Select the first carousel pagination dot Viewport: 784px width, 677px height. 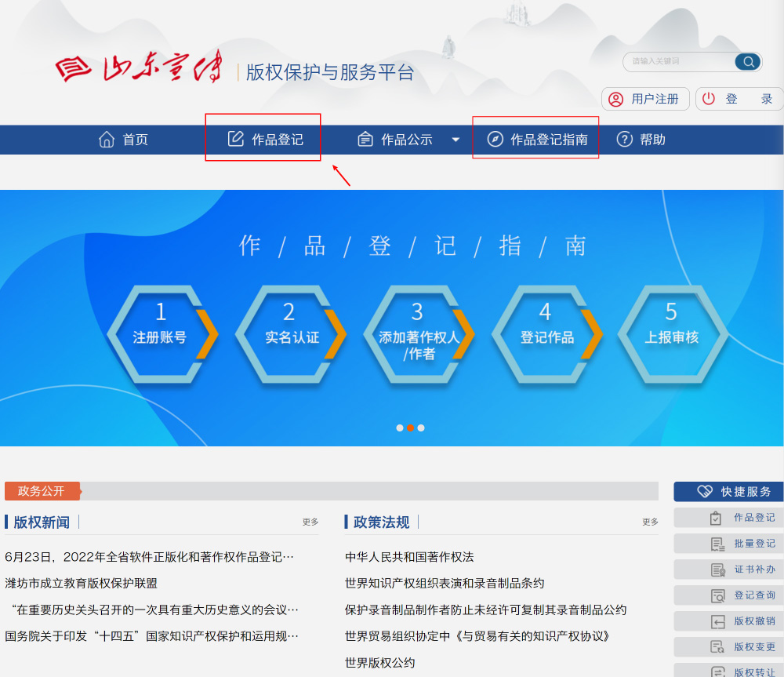[x=399, y=428]
